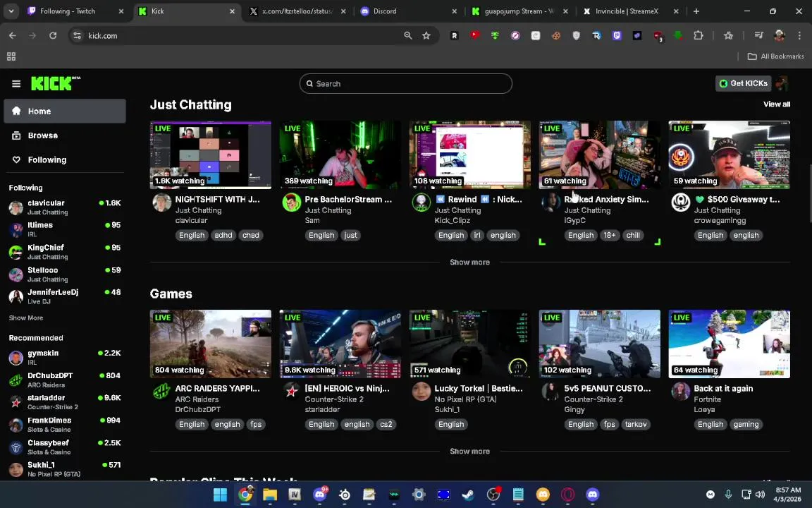Select Home in the Kick sidebar

[x=65, y=111]
